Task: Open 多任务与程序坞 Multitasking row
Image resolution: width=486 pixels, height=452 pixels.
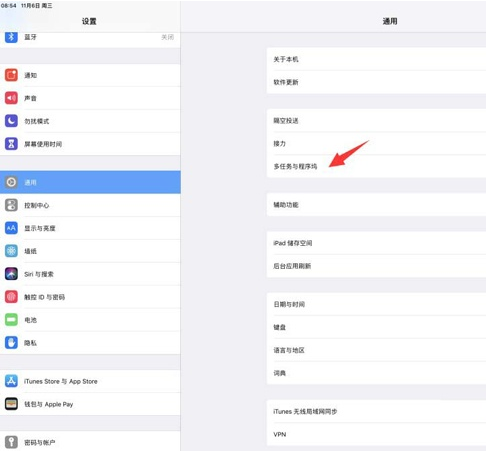Action: (376, 166)
